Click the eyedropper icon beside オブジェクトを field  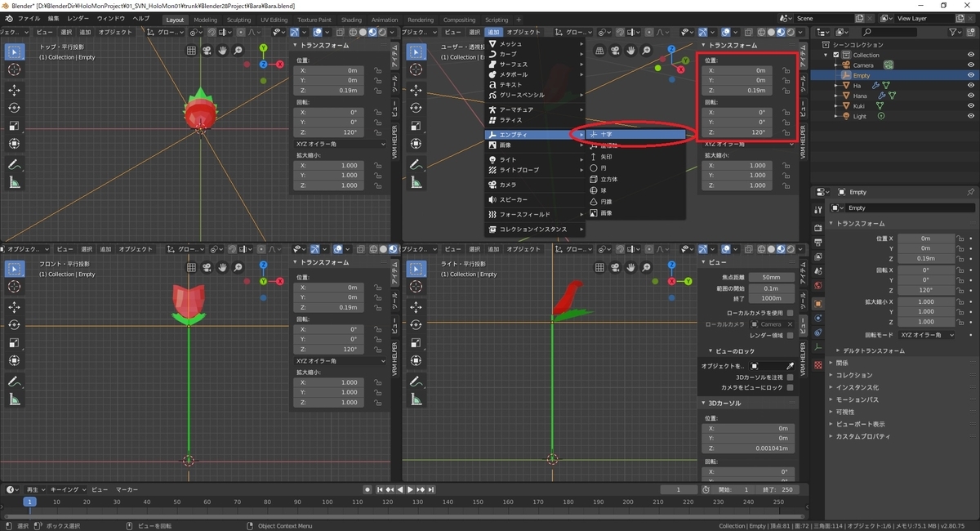coord(790,366)
